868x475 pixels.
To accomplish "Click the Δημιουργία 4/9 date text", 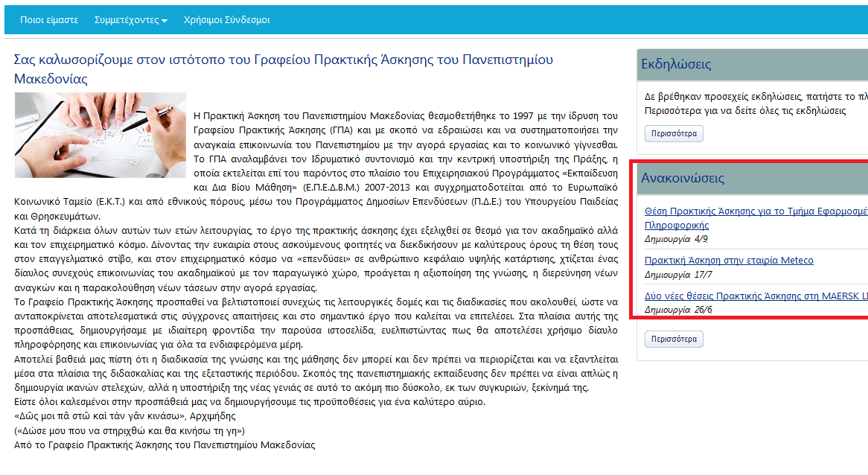I will 676,239.
